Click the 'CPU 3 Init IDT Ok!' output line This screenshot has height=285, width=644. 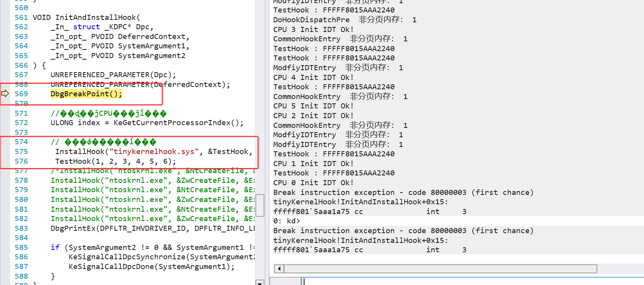313,30
